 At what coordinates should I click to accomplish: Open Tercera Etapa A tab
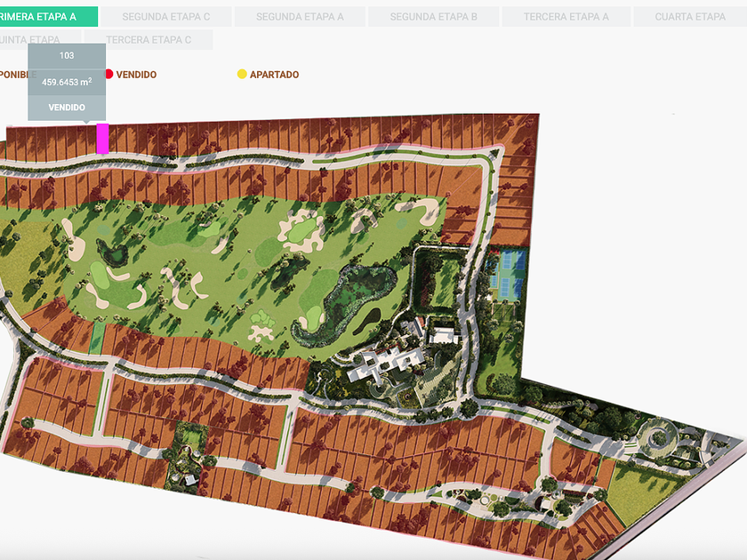click(x=566, y=17)
